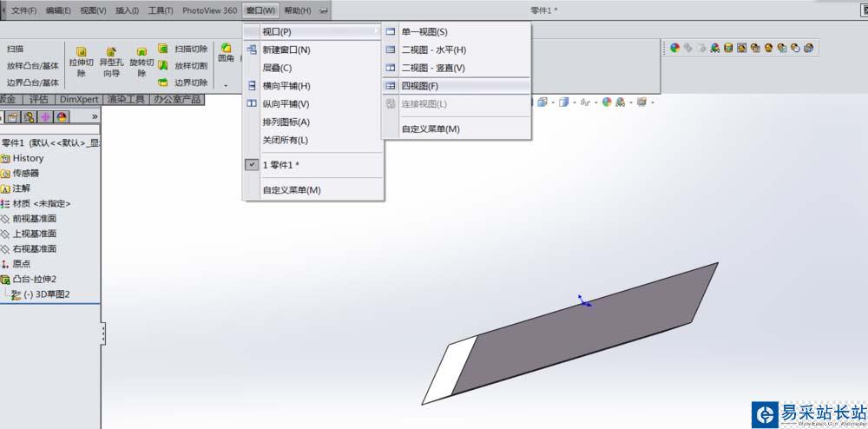Open the PhotoView 360 menu
868x429 pixels.
[210, 10]
